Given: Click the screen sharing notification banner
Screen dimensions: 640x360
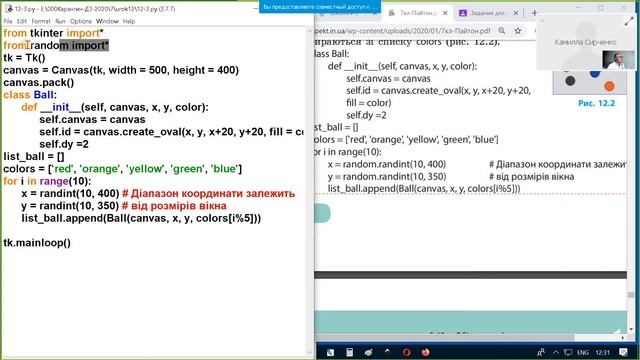Looking at the screenshot, I should (x=320, y=7).
